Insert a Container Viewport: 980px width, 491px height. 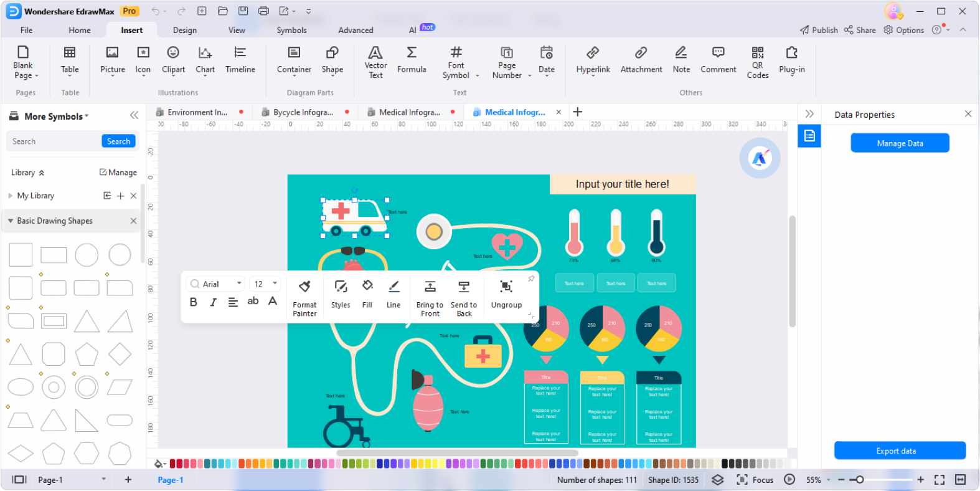[294, 60]
